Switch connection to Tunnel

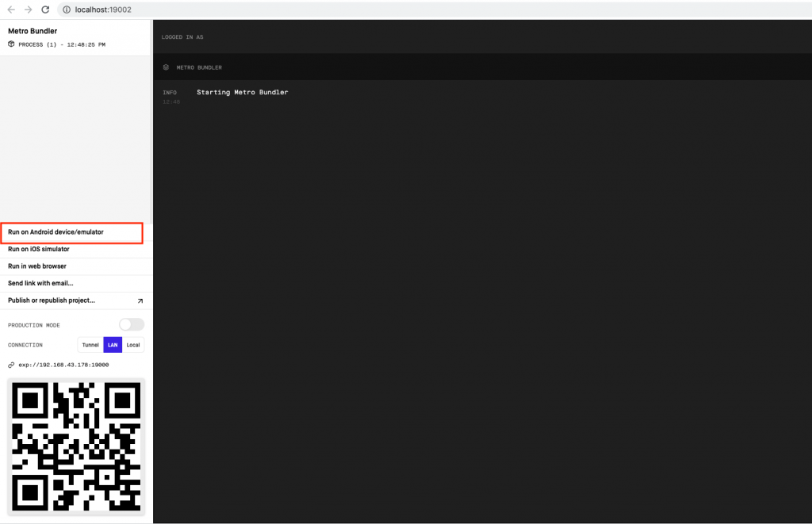tap(90, 345)
